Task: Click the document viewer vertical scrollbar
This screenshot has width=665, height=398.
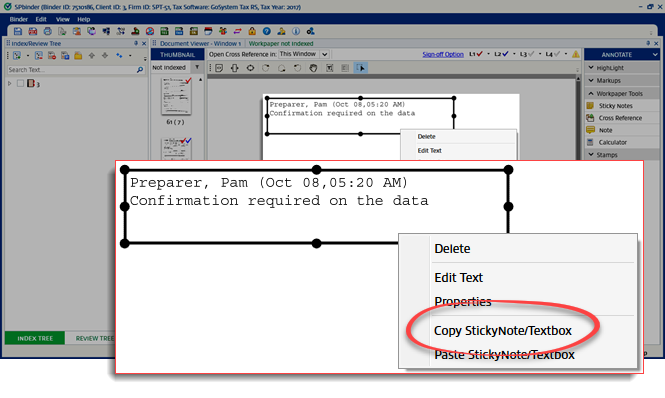Action: [x=578, y=119]
